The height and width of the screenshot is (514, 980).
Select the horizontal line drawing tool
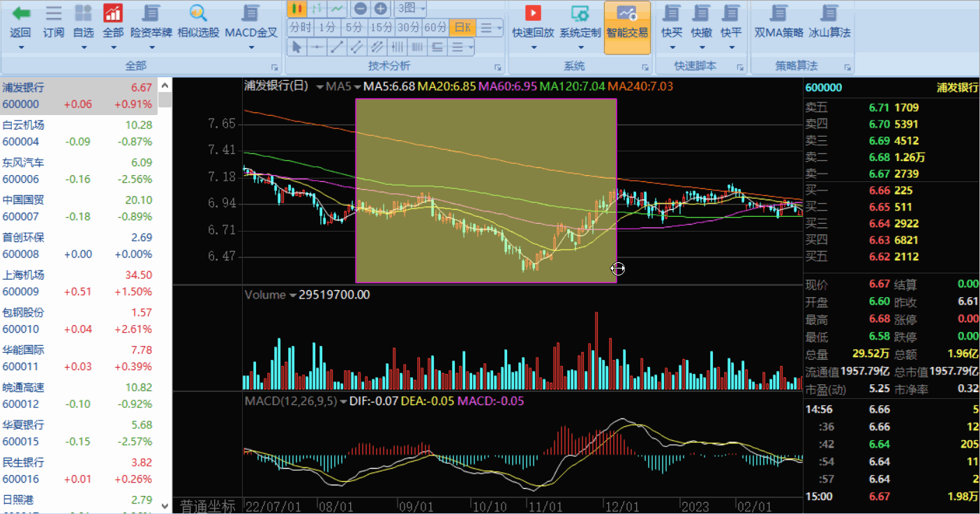tap(317, 47)
